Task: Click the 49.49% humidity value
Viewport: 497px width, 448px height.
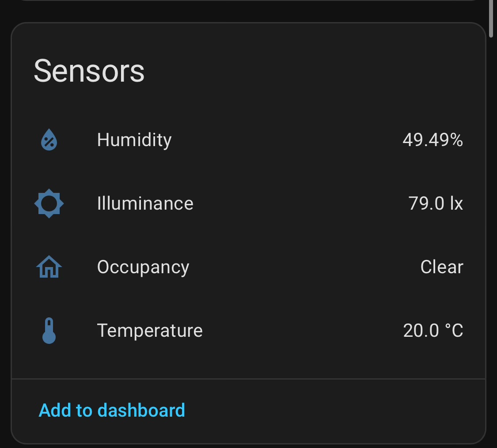Action: 433,140
